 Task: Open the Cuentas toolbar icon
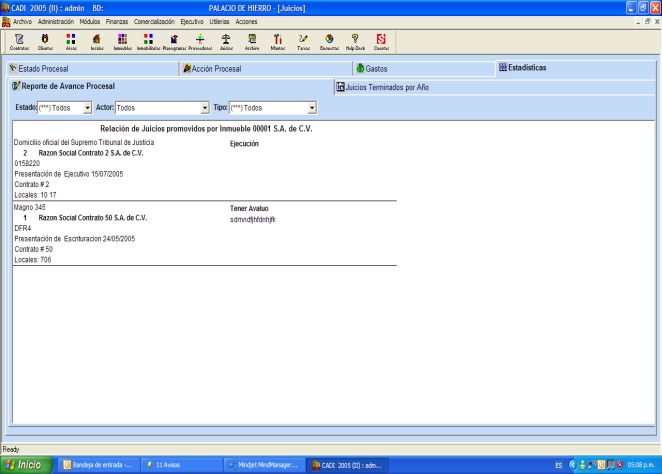pyautogui.click(x=381, y=40)
